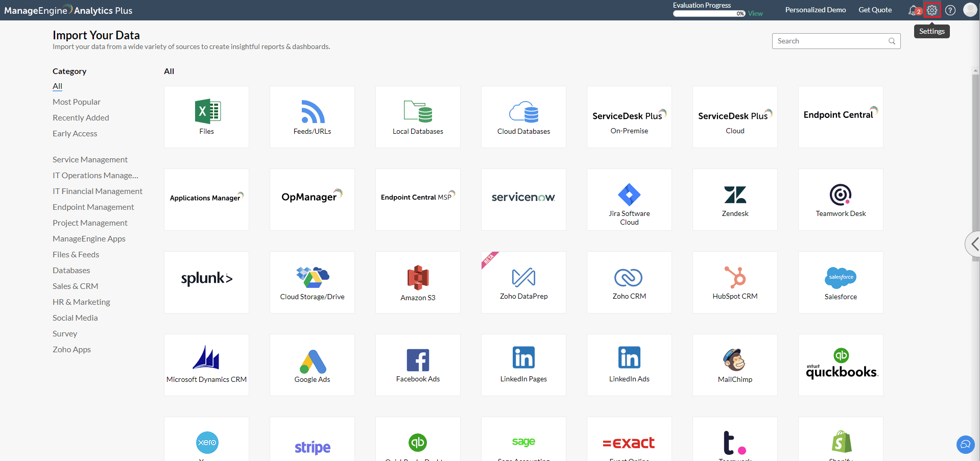Select the Xero connector tile
Image resolution: width=980 pixels, height=461 pixels.
[x=206, y=439]
